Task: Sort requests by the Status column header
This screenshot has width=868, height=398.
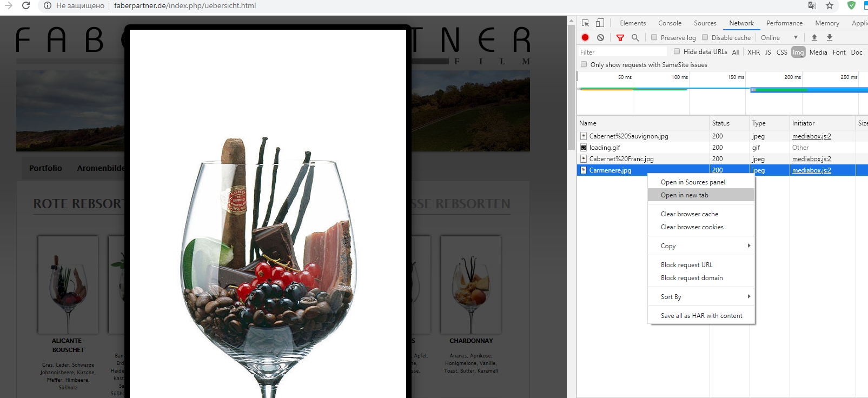Action: pos(730,123)
